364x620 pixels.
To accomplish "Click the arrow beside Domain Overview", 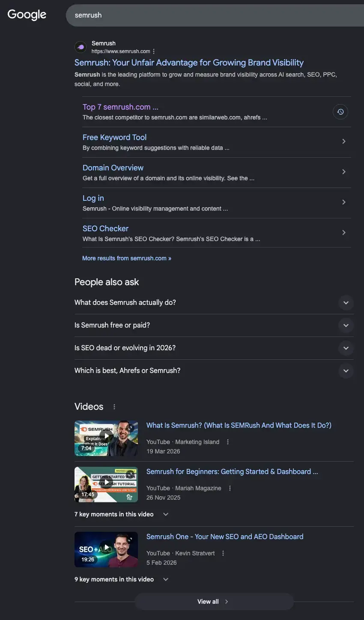I will [x=344, y=172].
